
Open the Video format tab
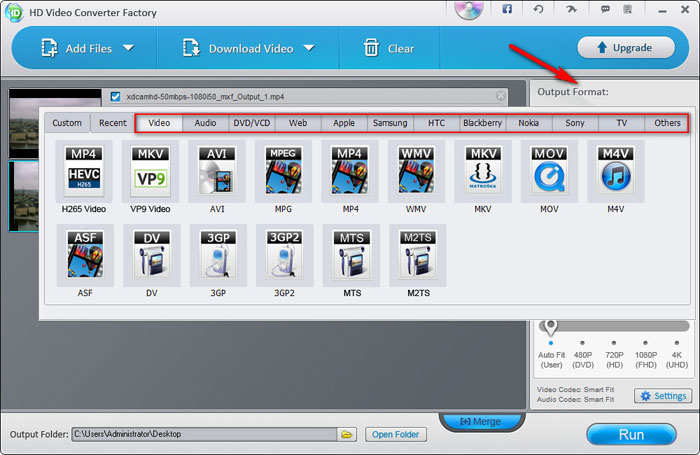coord(159,123)
